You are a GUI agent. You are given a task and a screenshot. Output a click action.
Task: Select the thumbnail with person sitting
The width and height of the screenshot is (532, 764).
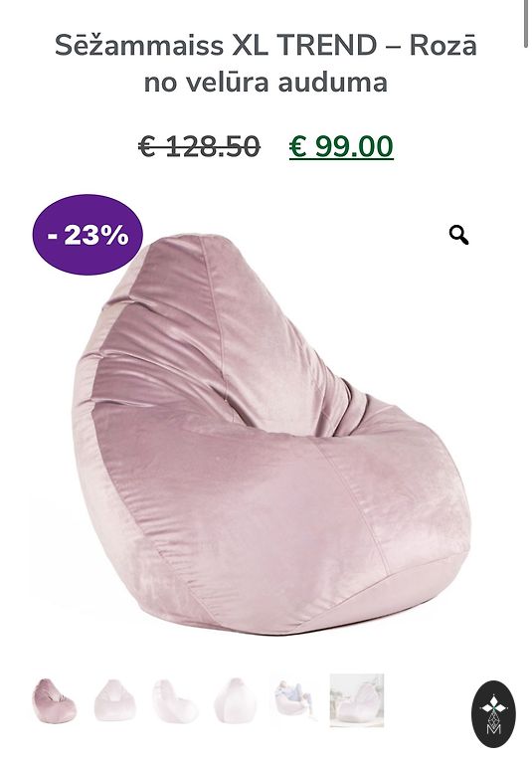click(295, 700)
